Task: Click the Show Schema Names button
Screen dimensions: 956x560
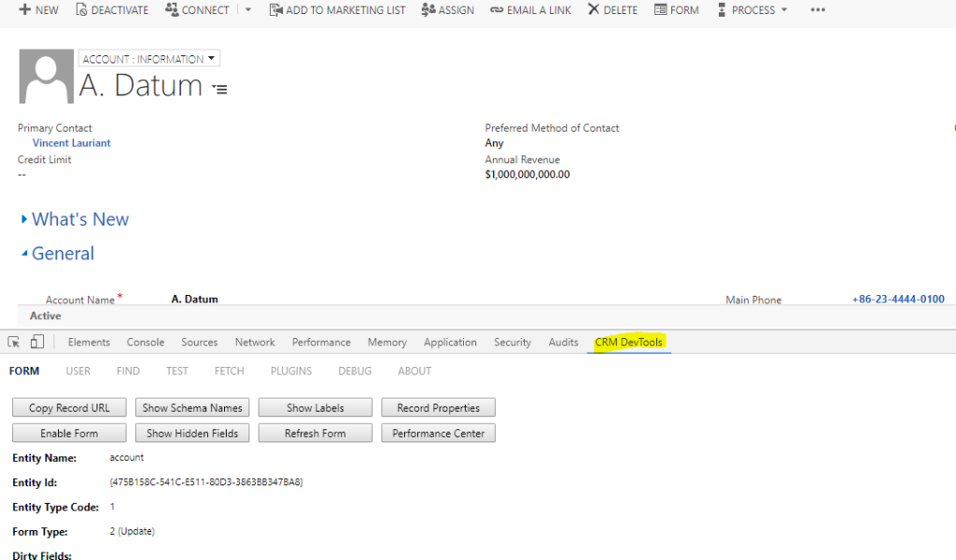Action: (192, 408)
